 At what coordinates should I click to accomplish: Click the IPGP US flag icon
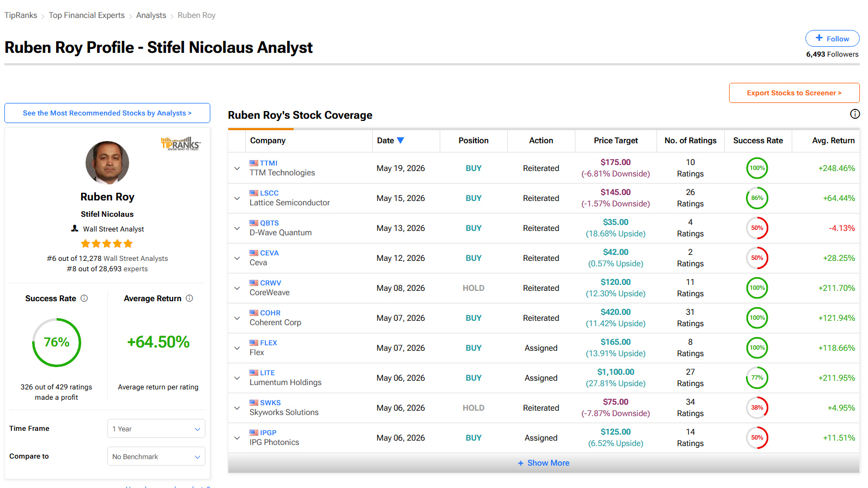[254, 432]
